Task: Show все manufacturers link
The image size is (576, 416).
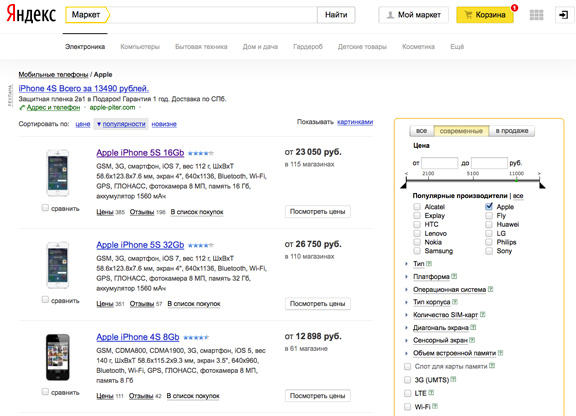Action: click(518, 196)
